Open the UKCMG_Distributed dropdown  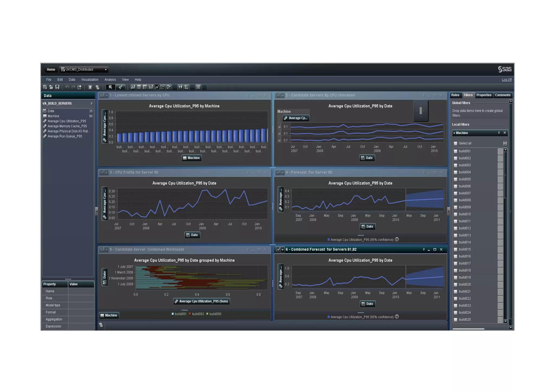point(106,70)
